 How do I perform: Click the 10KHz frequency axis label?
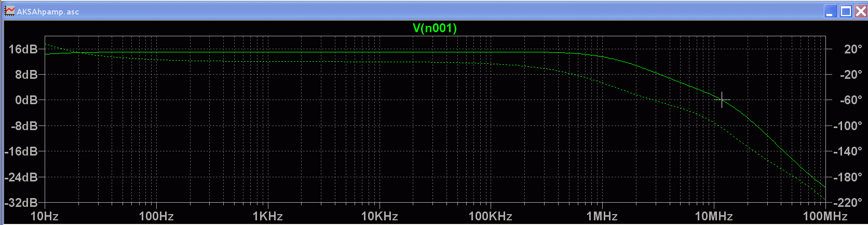point(379,216)
